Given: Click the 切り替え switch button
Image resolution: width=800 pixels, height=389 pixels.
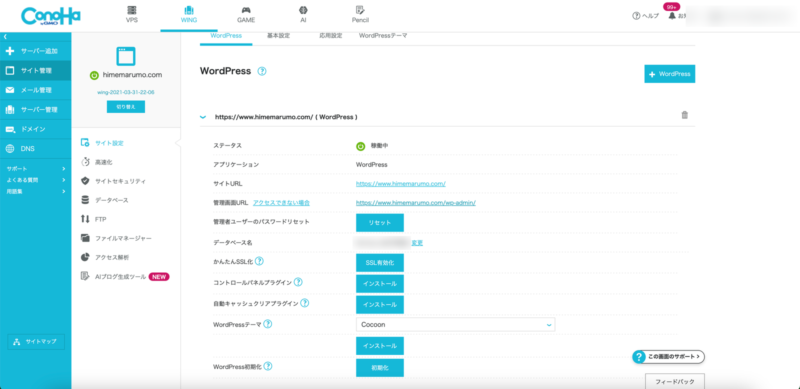Looking at the screenshot, I should (126, 107).
